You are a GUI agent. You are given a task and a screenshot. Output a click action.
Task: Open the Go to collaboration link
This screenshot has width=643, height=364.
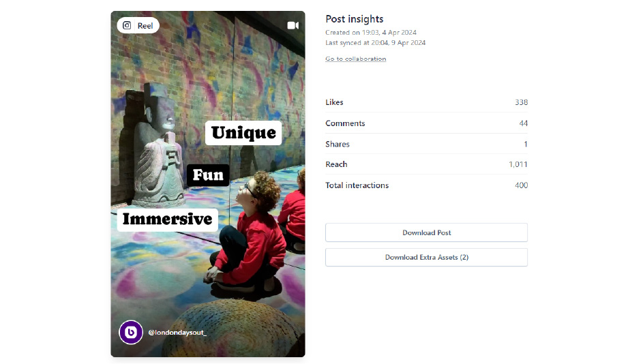355,59
